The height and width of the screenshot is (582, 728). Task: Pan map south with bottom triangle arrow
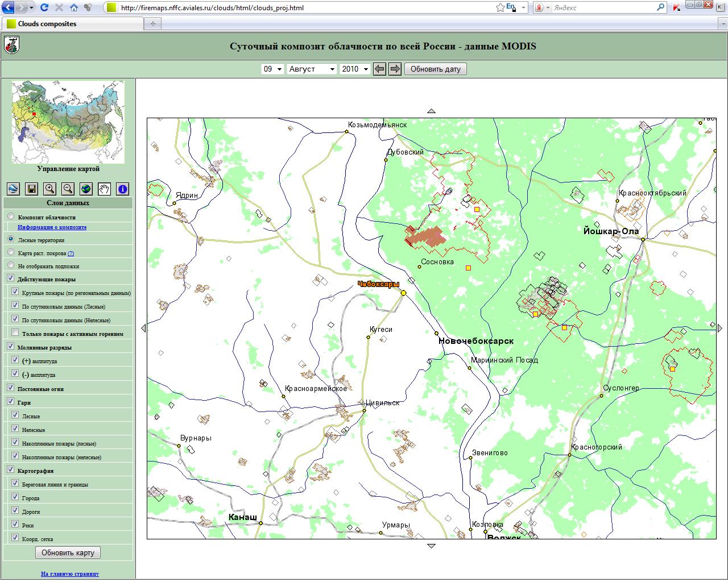[431, 546]
